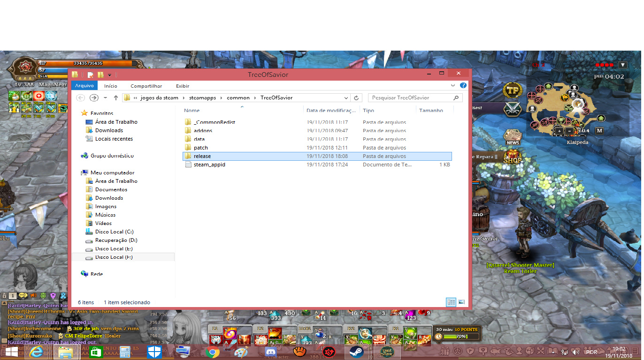
Task: Click the crossed swords badge icon
Action: coord(513,109)
